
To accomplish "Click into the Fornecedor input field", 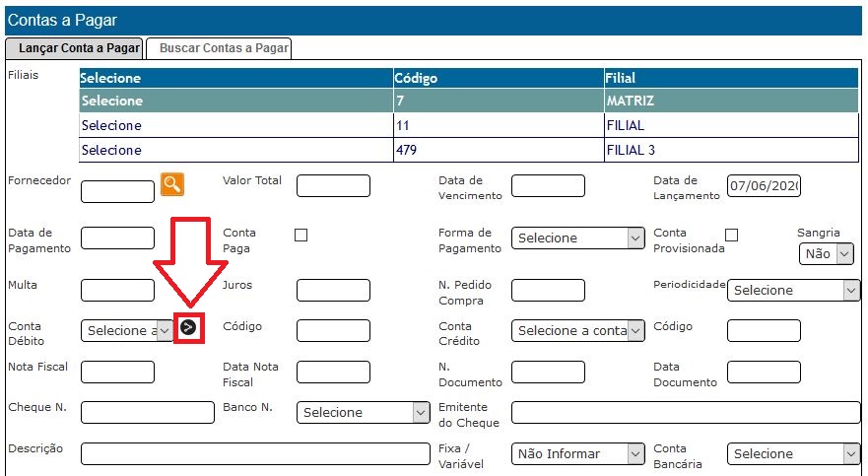I will [118, 191].
